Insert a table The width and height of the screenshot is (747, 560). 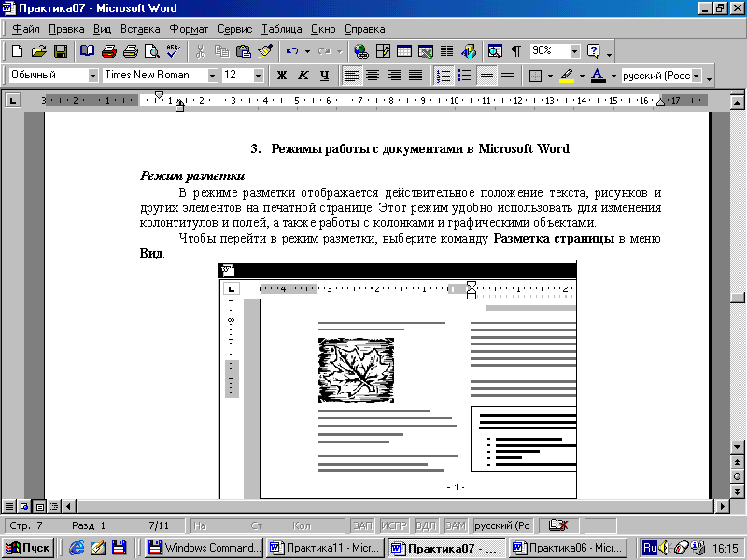click(404, 51)
